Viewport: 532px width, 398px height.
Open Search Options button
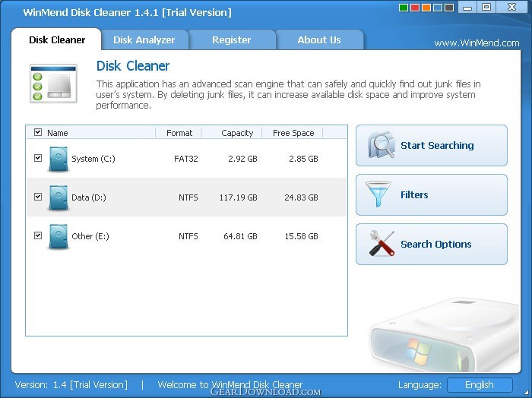coord(432,244)
